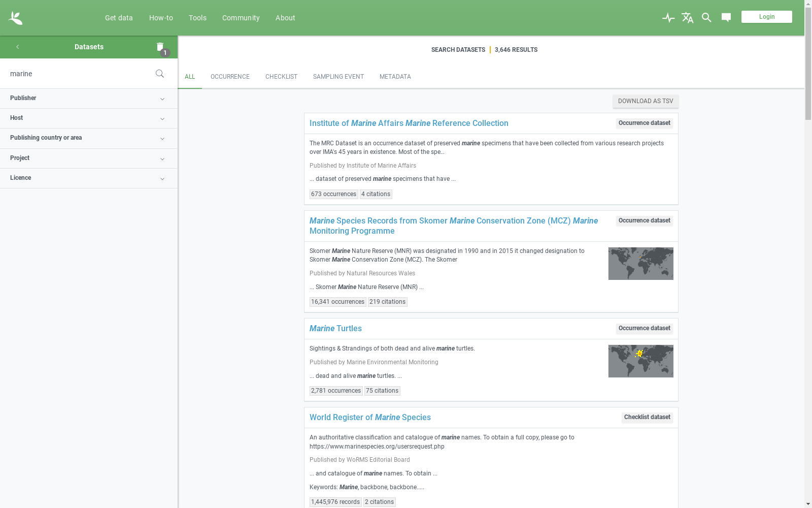
Task: Click the '2 citations' tag
Action: 379,502
